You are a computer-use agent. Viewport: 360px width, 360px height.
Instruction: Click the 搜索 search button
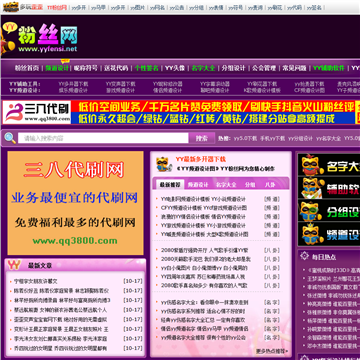[x=202, y=138]
